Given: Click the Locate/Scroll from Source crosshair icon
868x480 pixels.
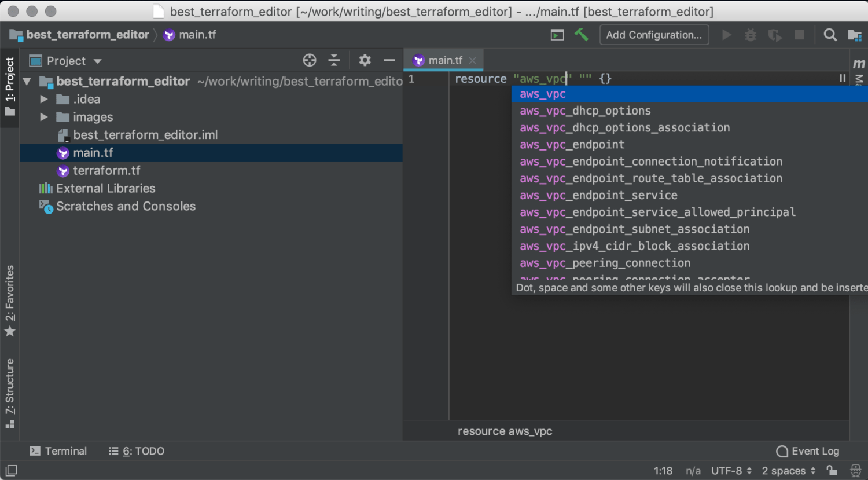Looking at the screenshot, I should pos(310,60).
